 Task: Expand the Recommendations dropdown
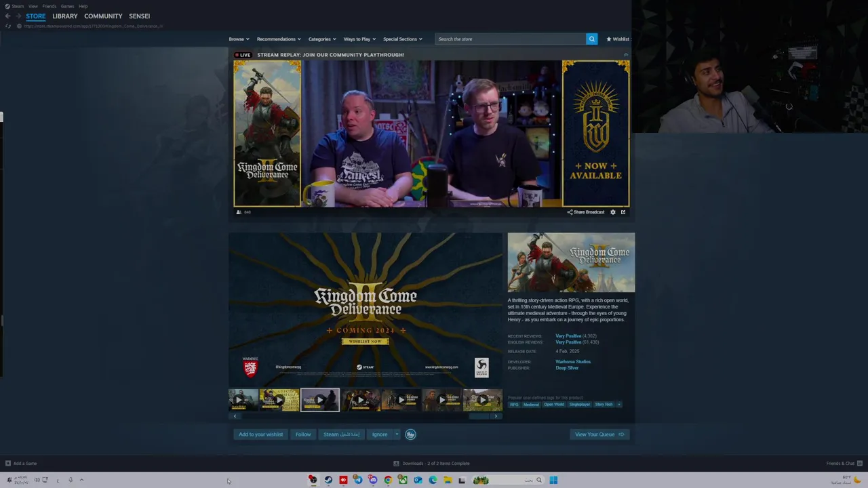point(278,39)
